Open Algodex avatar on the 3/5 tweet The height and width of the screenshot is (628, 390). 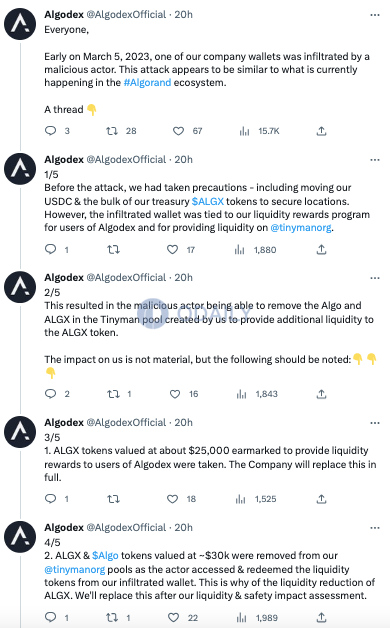(20, 432)
